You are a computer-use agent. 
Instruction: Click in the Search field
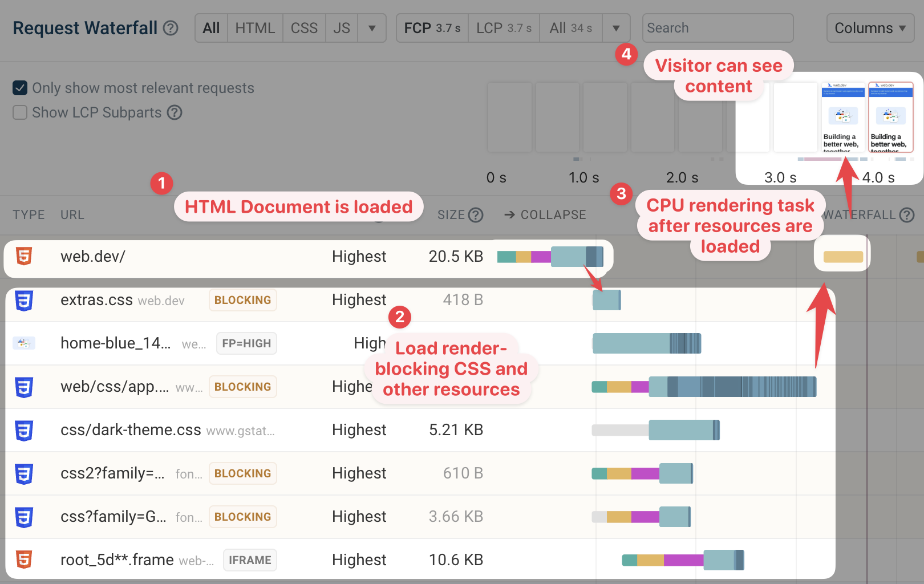click(x=718, y=28)
